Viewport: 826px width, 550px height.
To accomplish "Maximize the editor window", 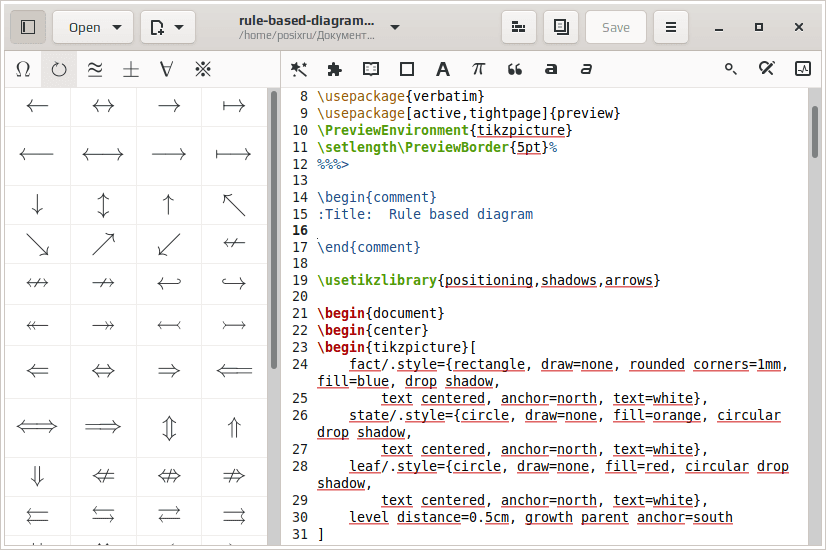I will coord(759,27).
